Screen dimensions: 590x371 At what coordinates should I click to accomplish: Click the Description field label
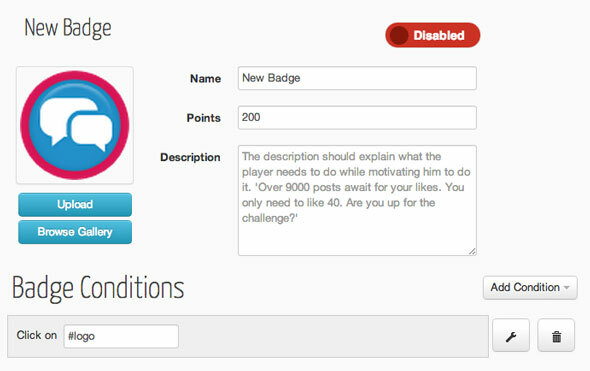[x=190, y=157]
